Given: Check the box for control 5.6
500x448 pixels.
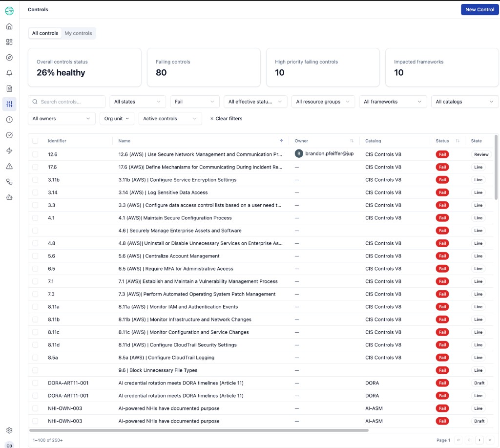Looking at the screenshot, I should point(35,256).
